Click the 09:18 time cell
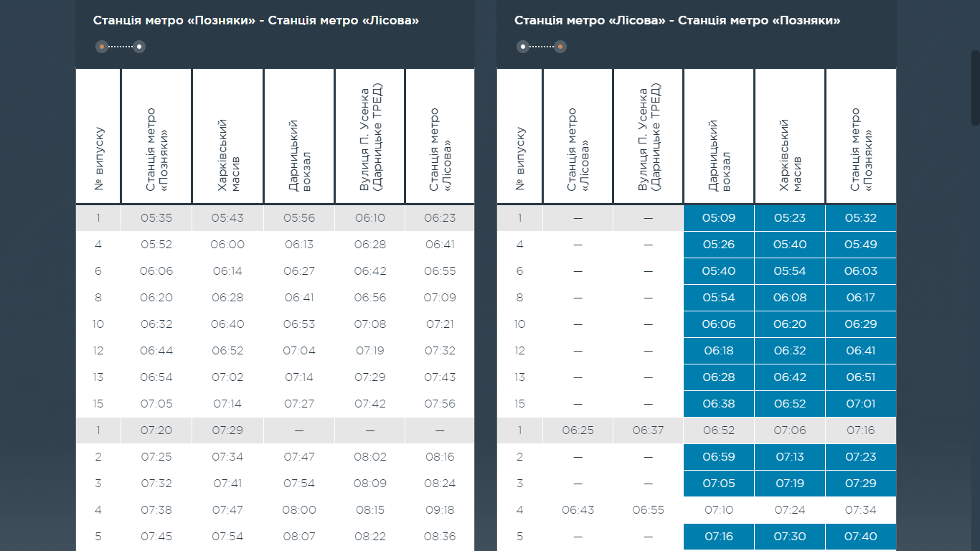 coord(440,510)
